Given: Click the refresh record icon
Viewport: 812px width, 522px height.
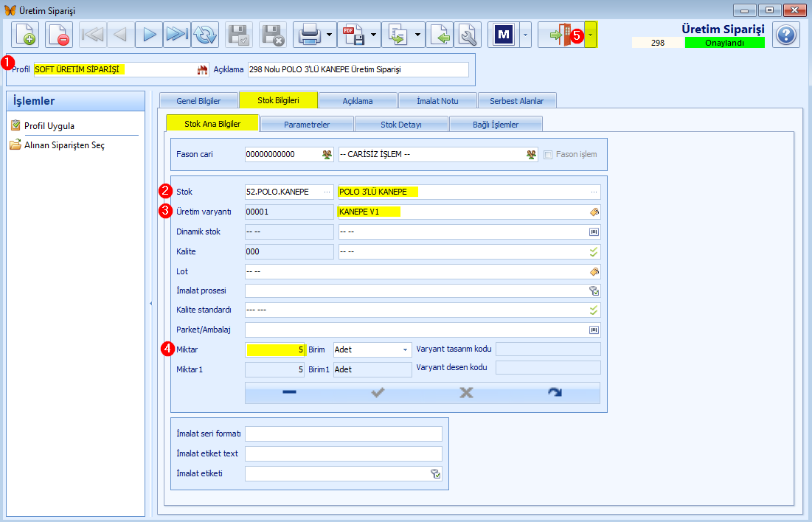Looking at the screenshot, I should tap(205, 35).
